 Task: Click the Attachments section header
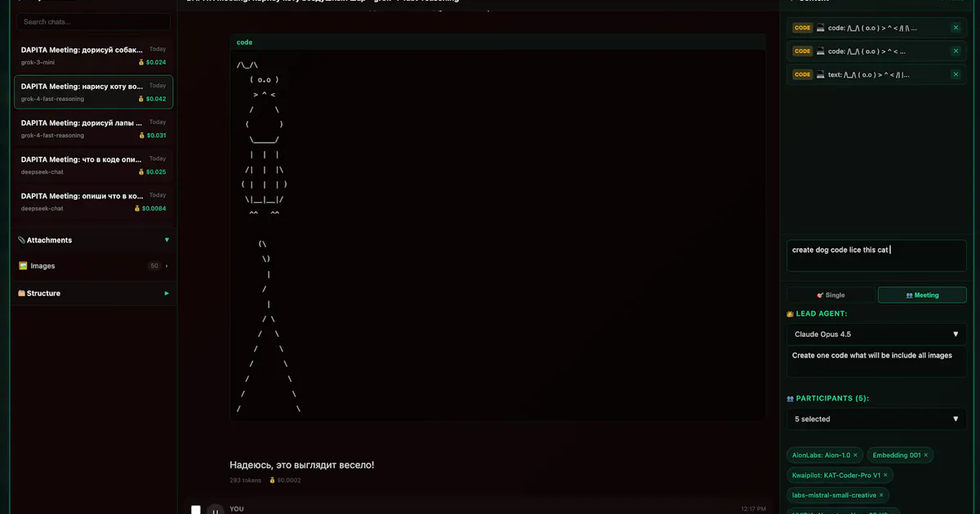click(x=93, y=240)
